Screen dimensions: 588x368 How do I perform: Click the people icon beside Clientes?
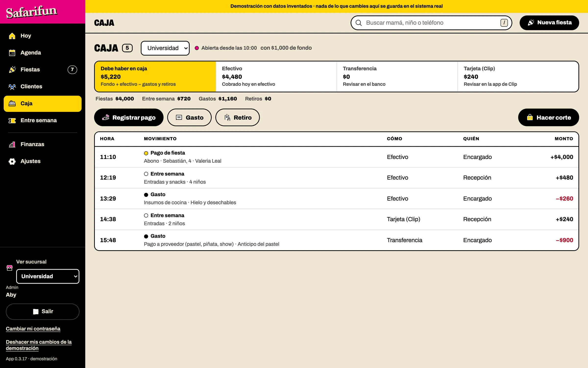coord(12,87)
